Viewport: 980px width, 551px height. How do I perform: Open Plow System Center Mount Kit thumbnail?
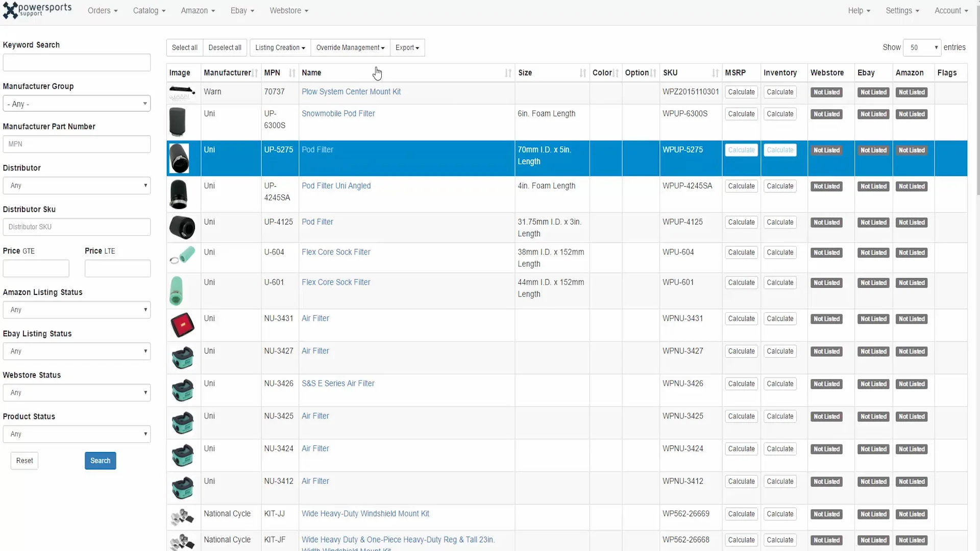tap(182, 93)
